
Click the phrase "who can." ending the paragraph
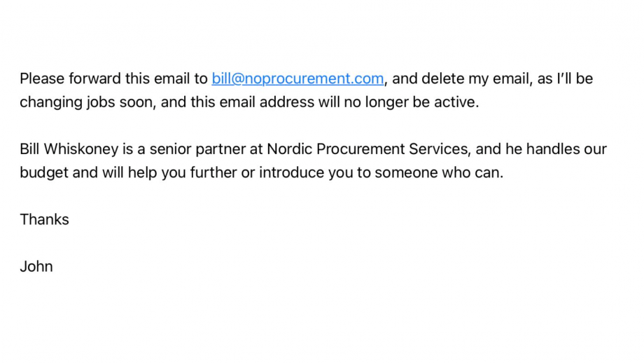click(x=472, y=172)
